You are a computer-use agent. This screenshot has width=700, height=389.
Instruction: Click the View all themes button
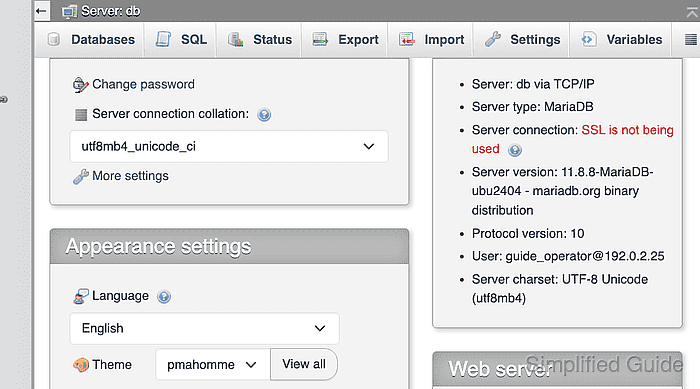pos(304,364)
